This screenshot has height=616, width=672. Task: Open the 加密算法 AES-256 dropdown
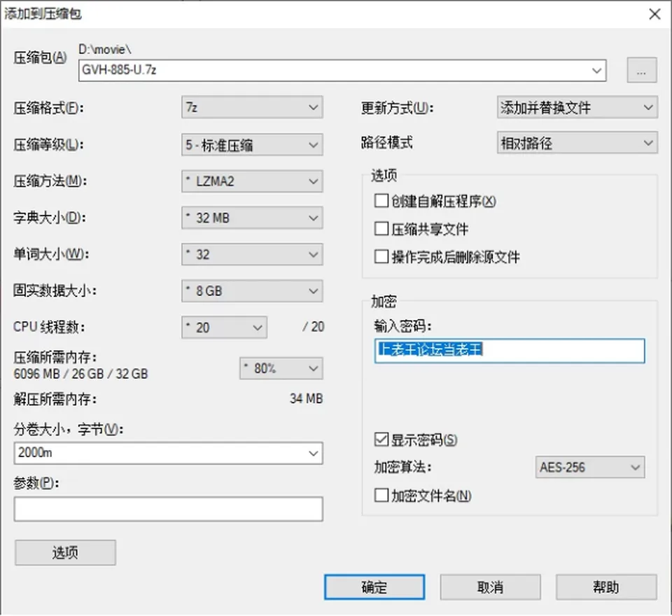coord(589,467)
